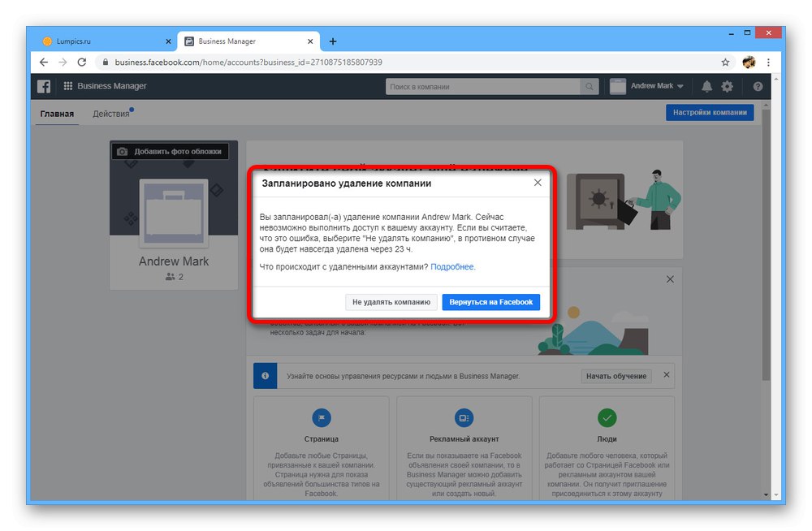The image size is (812, 531).
Task: Open a new browser tab
Action: coord(333,41)
